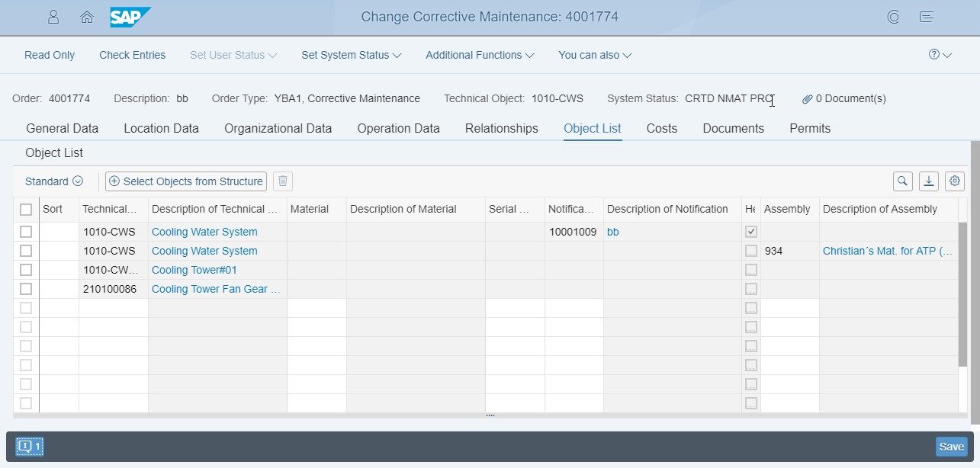Open the Additional Functions menu
The height and width of the screenshot is (468, 980).
[480, 55]
